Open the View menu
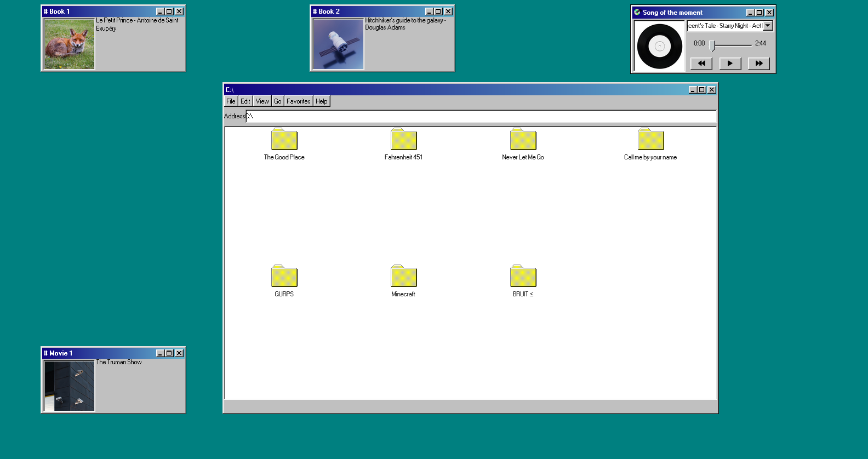 pos(262,101)
